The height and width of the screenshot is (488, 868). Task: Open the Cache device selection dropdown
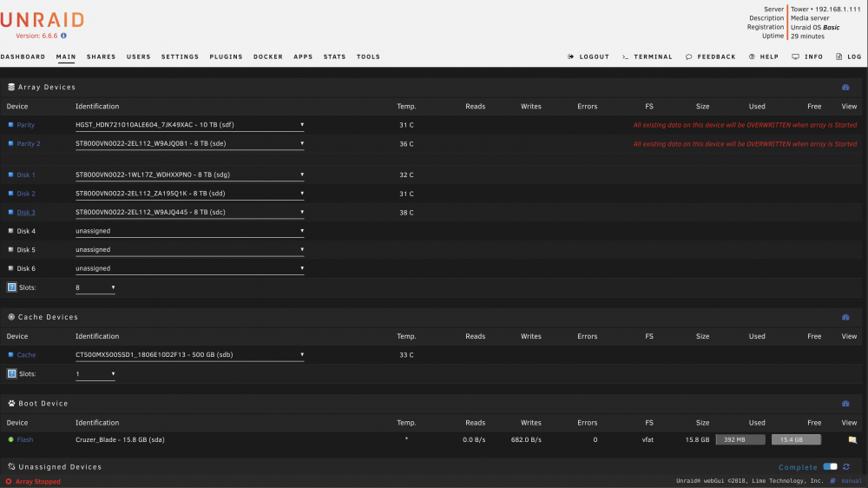tap(189, 355)
